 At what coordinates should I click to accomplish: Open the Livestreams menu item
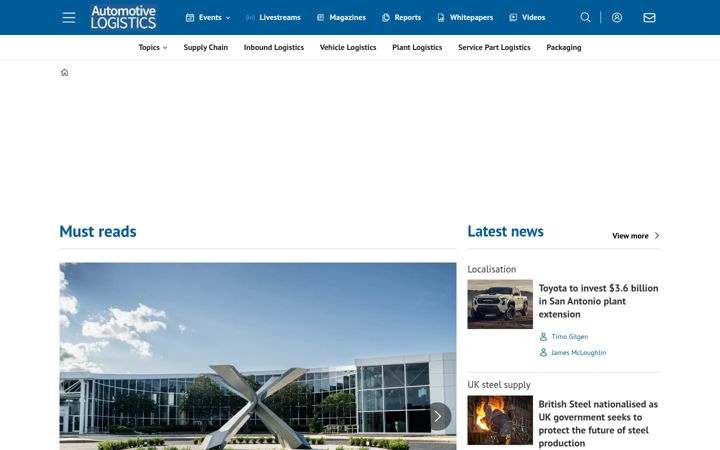tap(280, 17)
